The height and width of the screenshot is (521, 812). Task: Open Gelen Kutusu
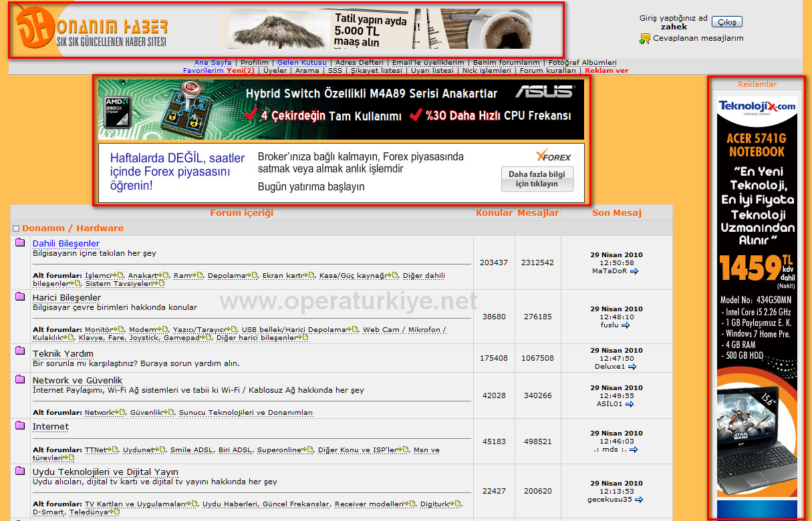point(302,63)
